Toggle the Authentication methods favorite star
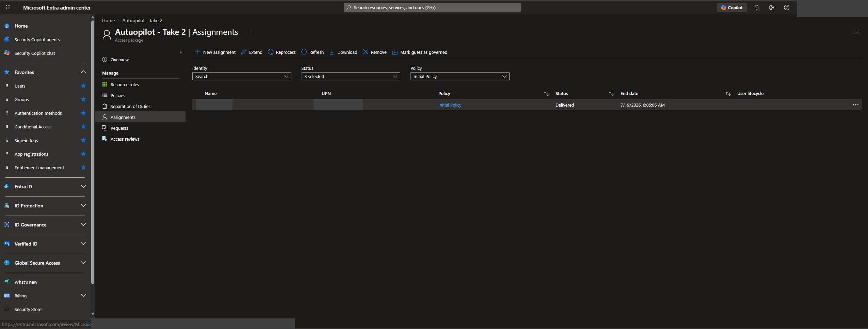 (x=83, y=113)
